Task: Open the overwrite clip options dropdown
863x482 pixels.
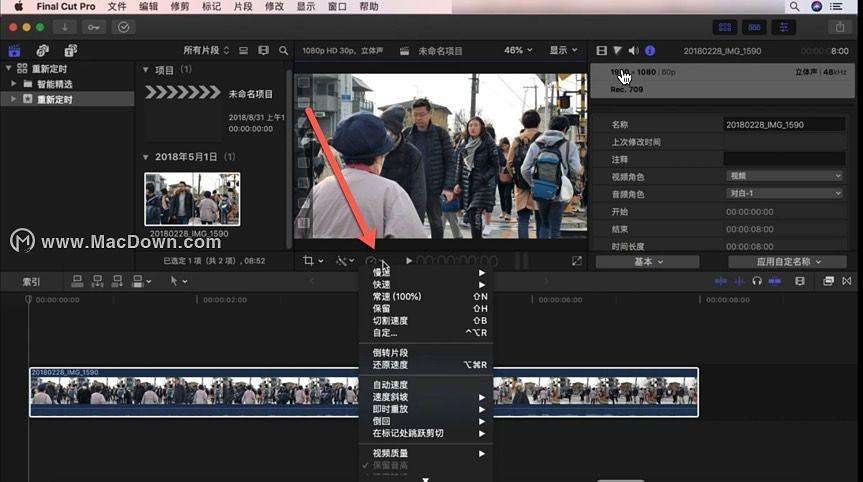Action: point(141,281)
